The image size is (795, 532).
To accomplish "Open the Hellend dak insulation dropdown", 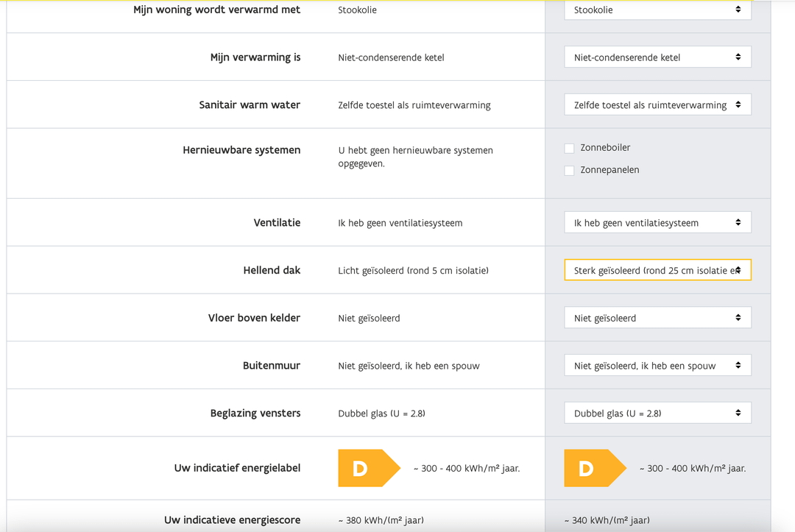I will tap(657, 270).
